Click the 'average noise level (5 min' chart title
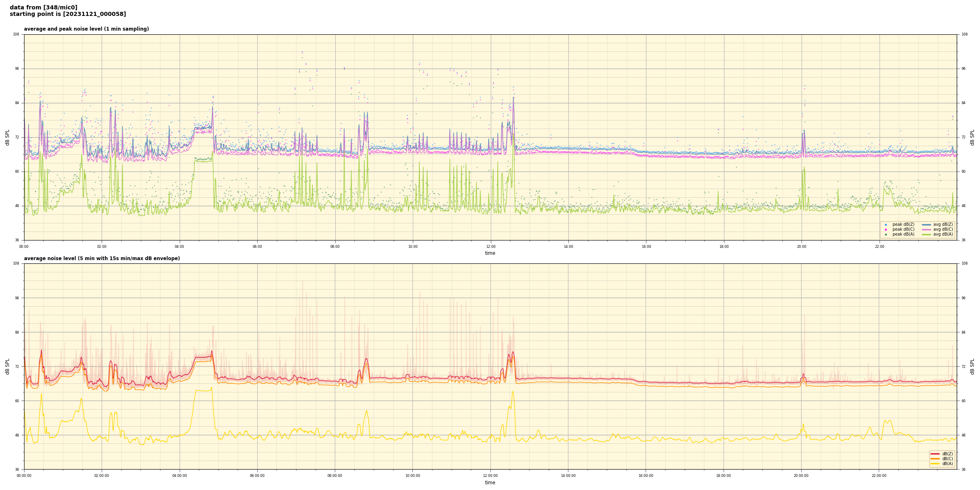The height and width of the screenshot is (490, 980). pos(102,258)
